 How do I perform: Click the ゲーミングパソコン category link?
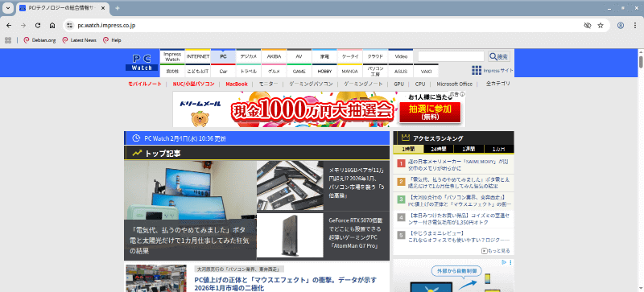point(311,84)
